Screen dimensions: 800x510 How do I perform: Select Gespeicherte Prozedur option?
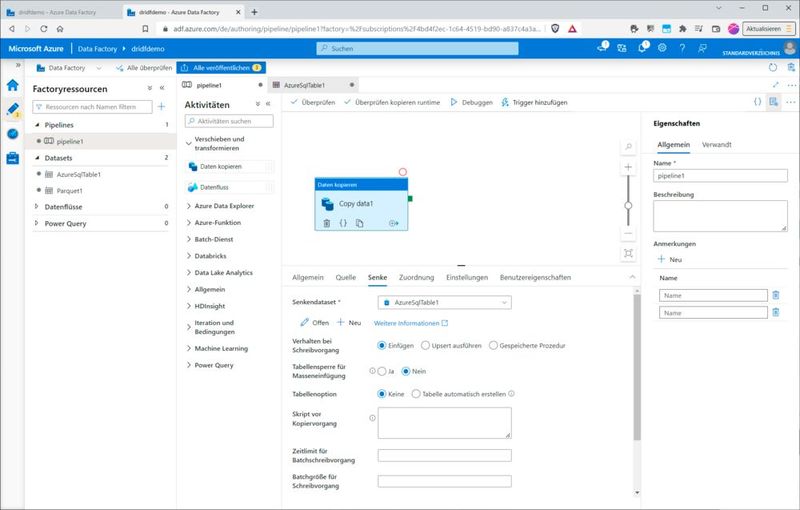pos(493,345)
